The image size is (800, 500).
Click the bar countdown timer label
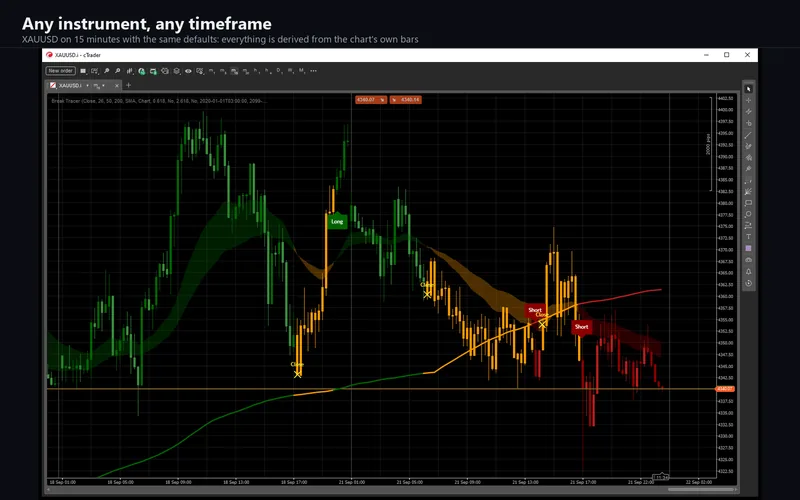coord(661,478)
